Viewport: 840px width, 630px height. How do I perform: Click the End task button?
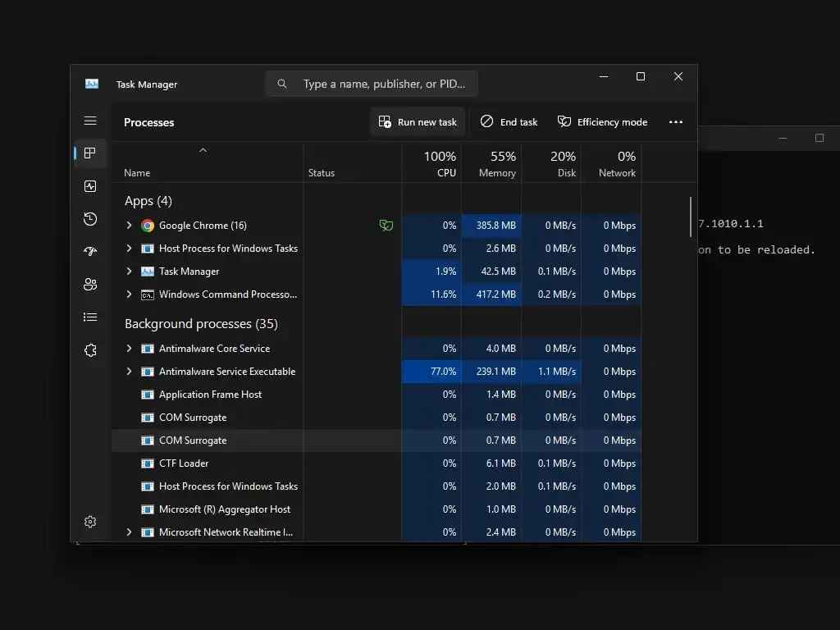(x=509, y=122)
